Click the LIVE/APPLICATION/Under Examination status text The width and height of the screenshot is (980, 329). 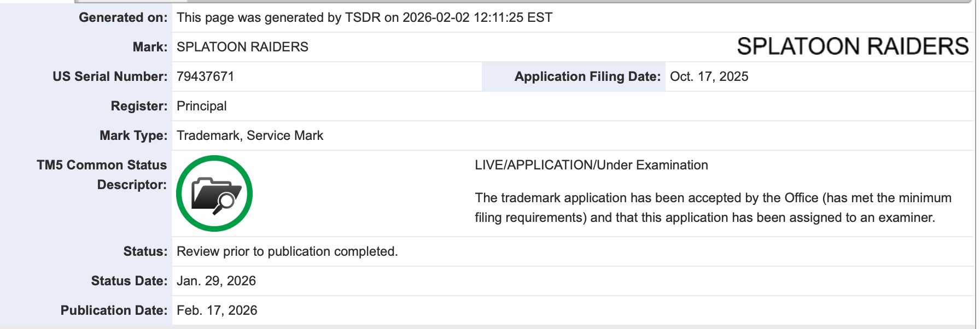591,165
